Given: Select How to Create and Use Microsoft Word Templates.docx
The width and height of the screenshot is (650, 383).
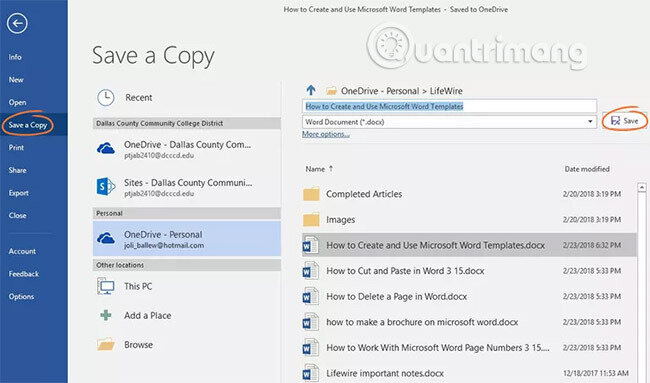Looking at the screenshot, I should pos(469,245).
